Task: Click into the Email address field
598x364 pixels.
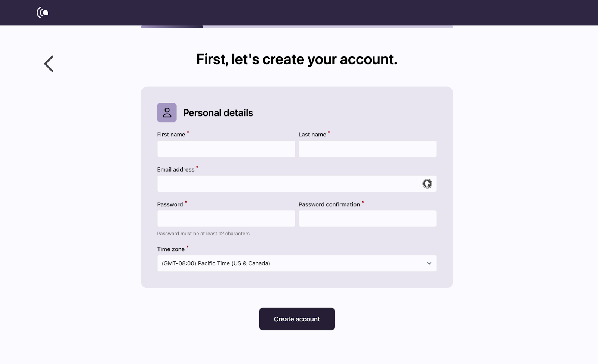Action: (x=297, y=184)
